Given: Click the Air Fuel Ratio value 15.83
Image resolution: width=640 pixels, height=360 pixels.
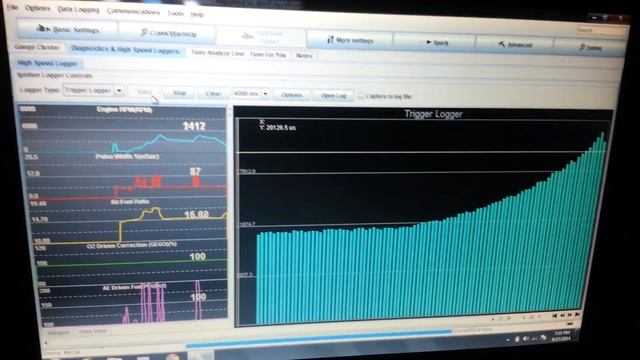Looking at the screenshot, I should coord(196,214).
